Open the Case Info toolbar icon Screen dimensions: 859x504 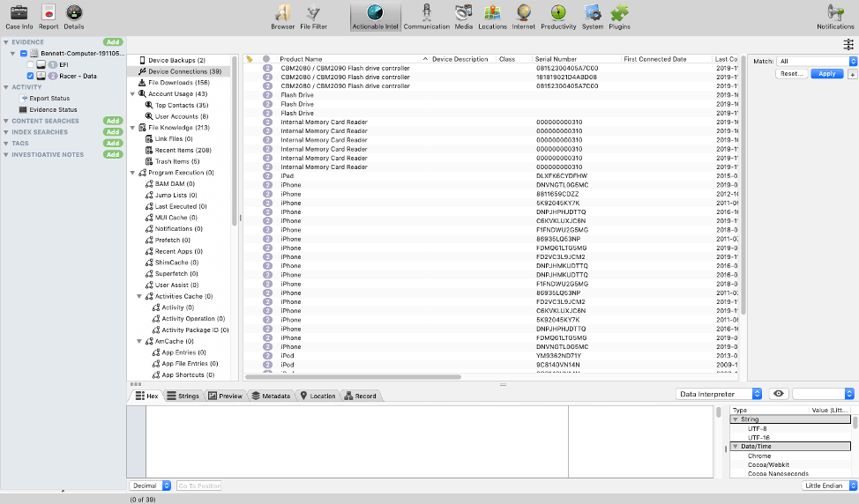click(x=19, y=13)
